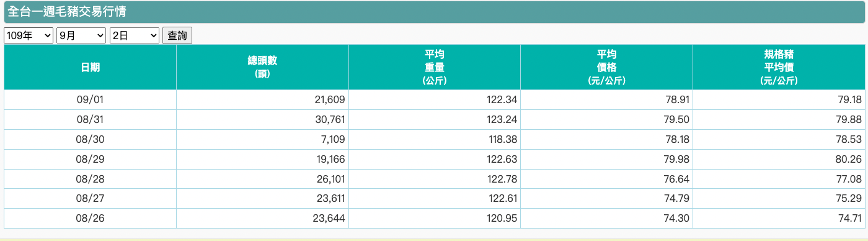
Task: Click the 查詢 query button
Action: (177, 36)
